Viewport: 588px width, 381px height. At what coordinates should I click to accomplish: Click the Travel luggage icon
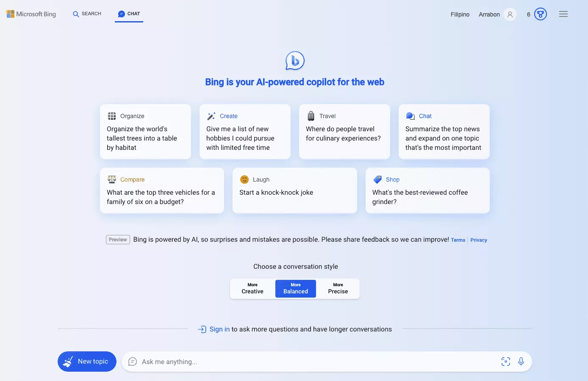[x=311, y=116]
